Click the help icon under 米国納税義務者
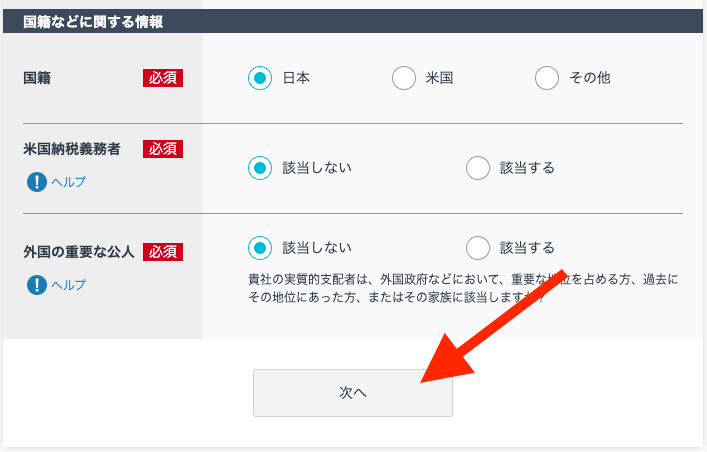This screenshot has height=452, width=707. [37, 182]
